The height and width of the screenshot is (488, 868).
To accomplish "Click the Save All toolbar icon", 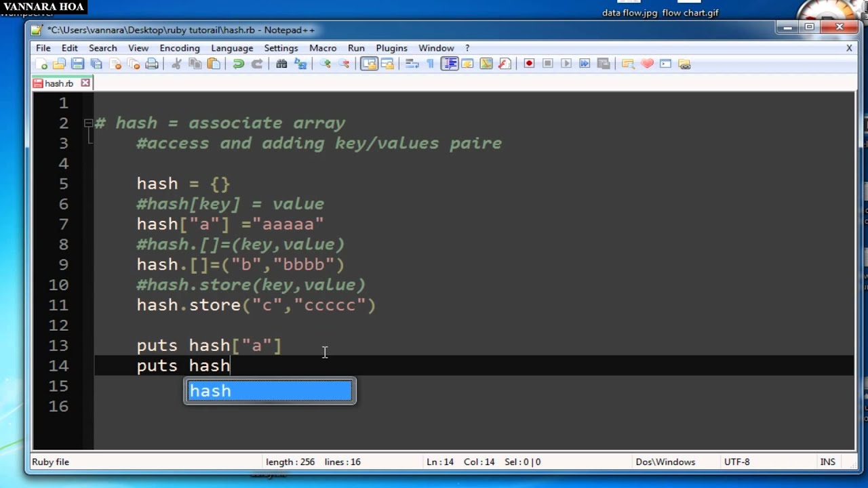I will (96, 64).
